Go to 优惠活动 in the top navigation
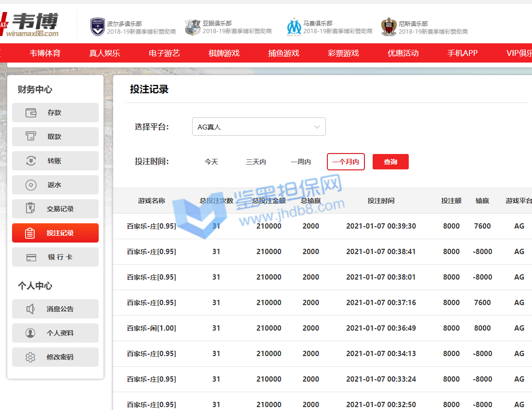Screen dimensions: 532x410 coord(403,53)
